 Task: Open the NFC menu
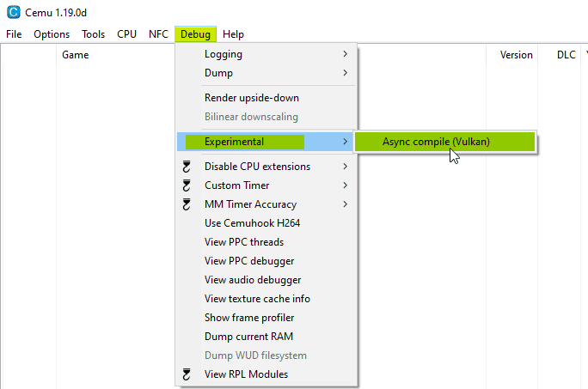(x=158, y=34)
